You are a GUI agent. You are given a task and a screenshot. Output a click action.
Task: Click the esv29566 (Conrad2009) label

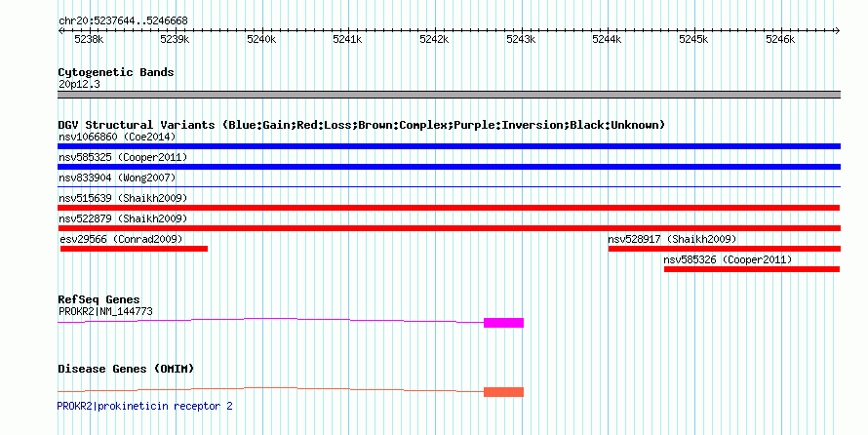point(121,239)
